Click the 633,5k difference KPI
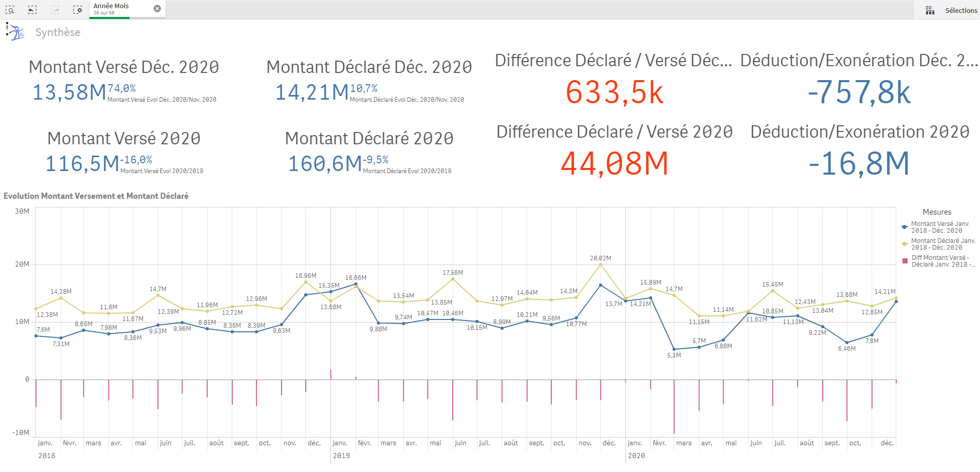This screenshot has height=472, width=980. pyautogui.click(x=614, y=93)
